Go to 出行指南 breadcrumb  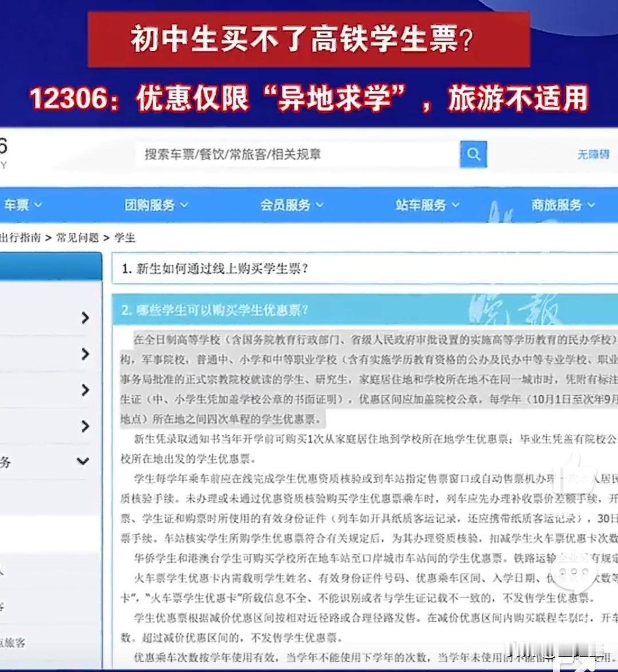click(20, 237)
